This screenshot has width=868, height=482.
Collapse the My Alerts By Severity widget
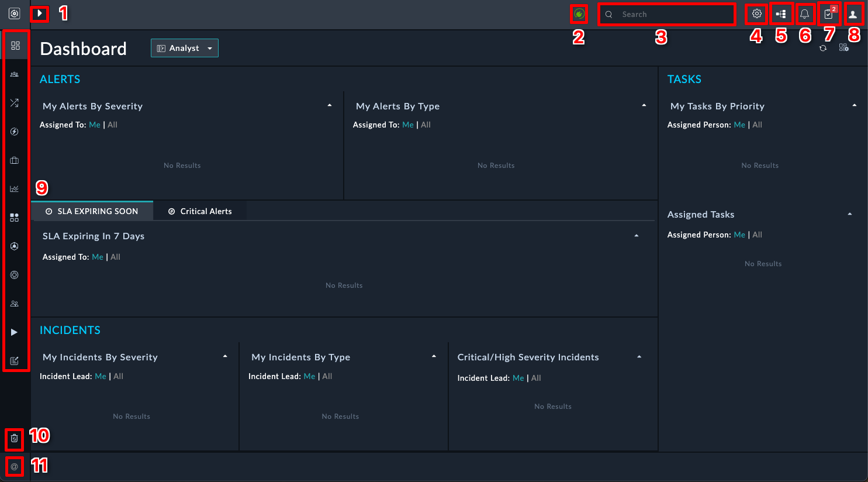[330, 105]
